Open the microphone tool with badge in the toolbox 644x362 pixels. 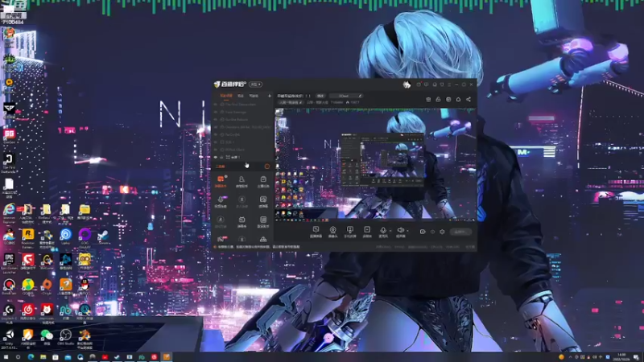(x=221, y=202)
